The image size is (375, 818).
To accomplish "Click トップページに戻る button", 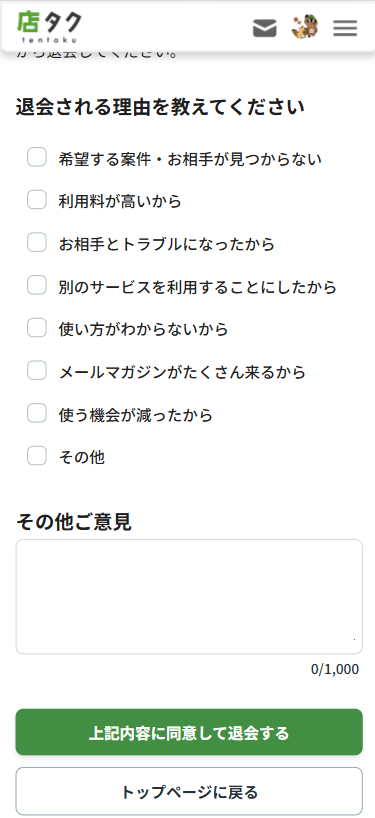I will (189, 791).
